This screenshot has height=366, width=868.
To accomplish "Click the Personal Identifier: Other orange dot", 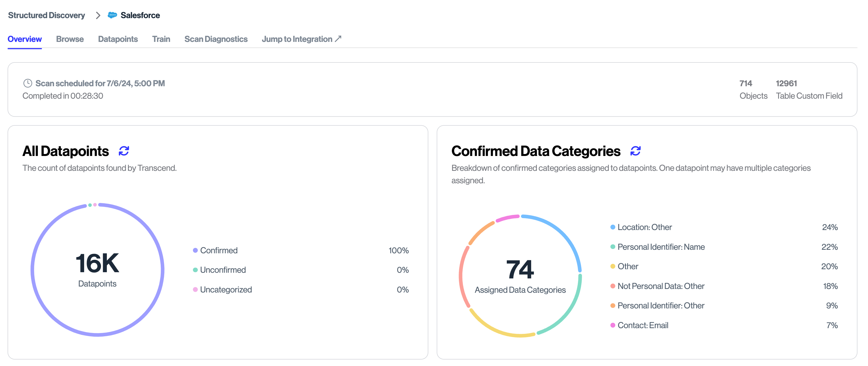I will (x=613, y=305).
